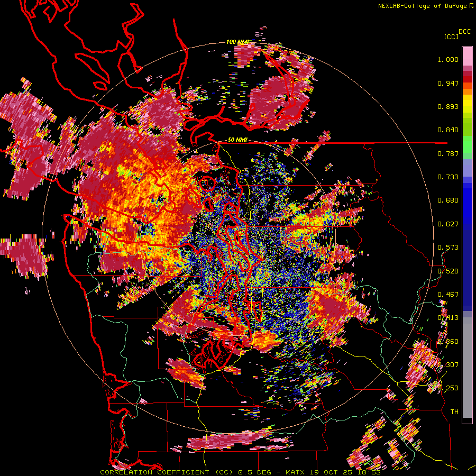Pick the yellow segment of the color bar

coord(467,104)
